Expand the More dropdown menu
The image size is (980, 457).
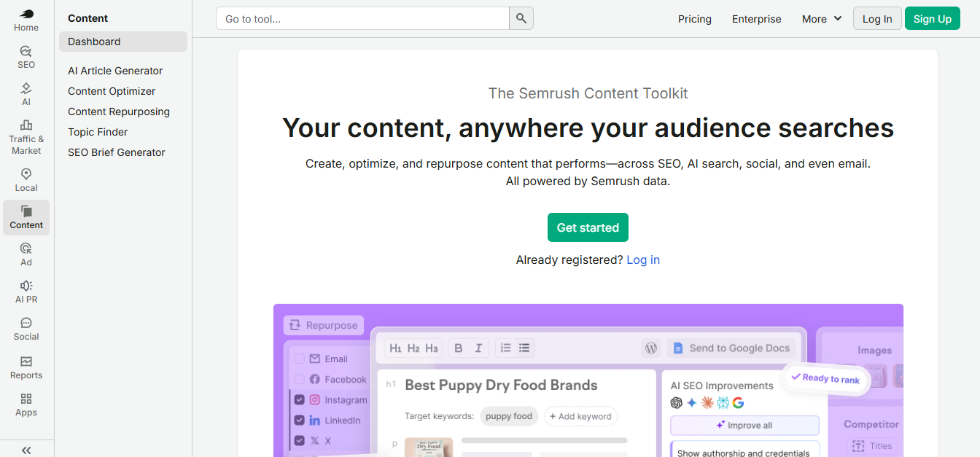(822, 19)
